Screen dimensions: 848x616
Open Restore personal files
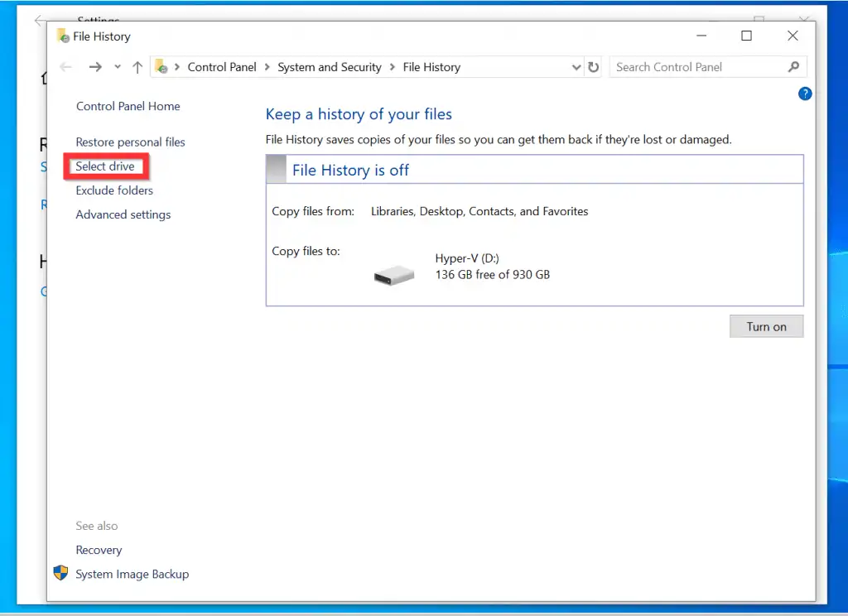pyautogui.click(x=130, y=142)
